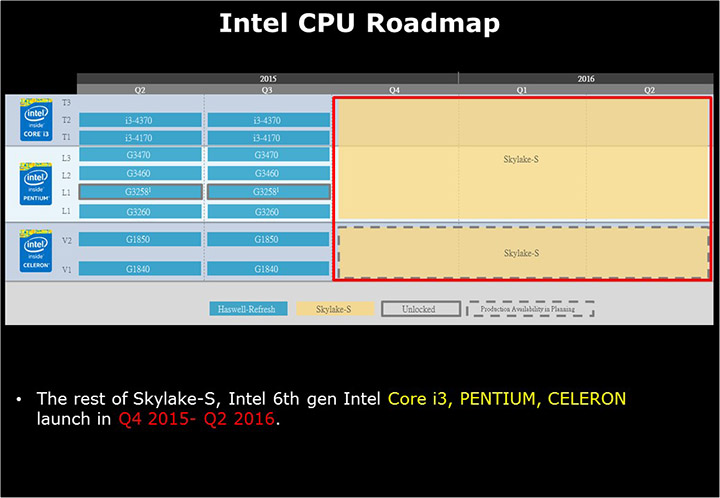Click the Production Availability in Planning legend box
The height and width of the screenshot is (498, 720).
tap(530, 309)
